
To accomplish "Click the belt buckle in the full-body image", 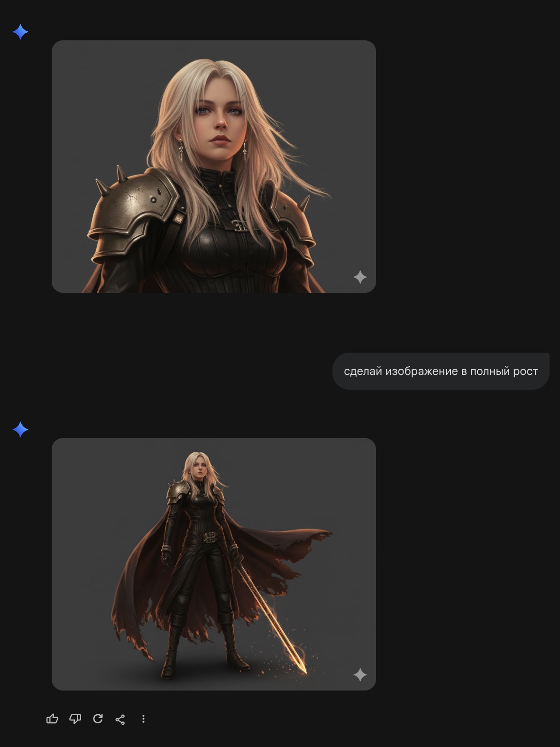I will 209,537.
